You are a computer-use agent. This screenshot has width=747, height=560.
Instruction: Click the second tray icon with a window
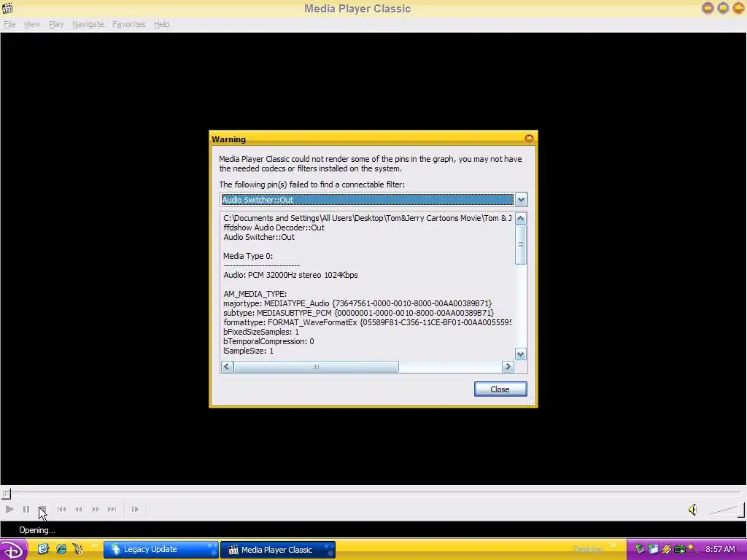[x=653, y=549]
